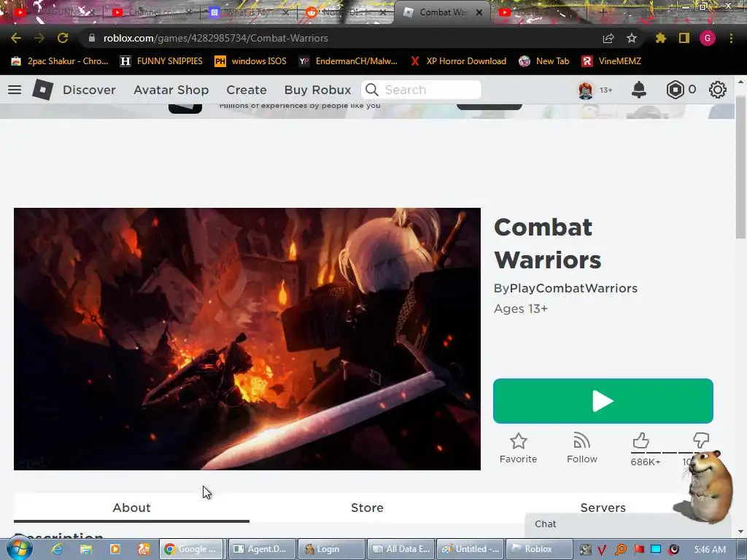Open Windows Media Player taskbar icon
Image resolution: width=747 pixels, height=560 pixels.
tap(115, 549)
